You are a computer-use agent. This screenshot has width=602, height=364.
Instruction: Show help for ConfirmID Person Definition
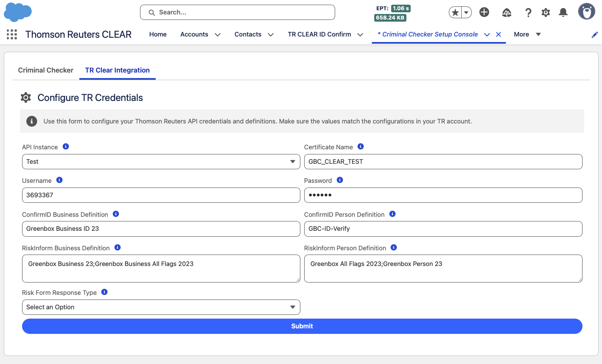(x=392, y=214)
